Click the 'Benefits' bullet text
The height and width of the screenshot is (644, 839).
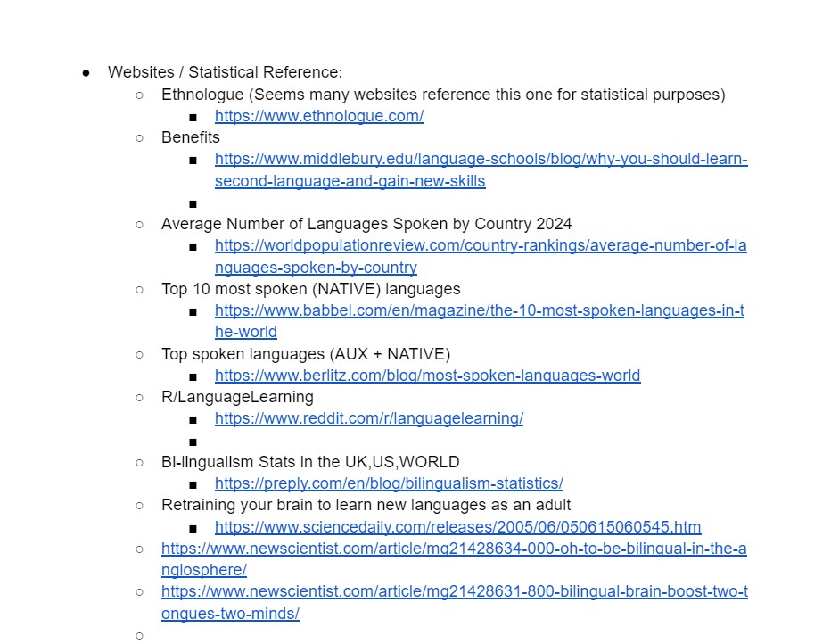(191, 137)
